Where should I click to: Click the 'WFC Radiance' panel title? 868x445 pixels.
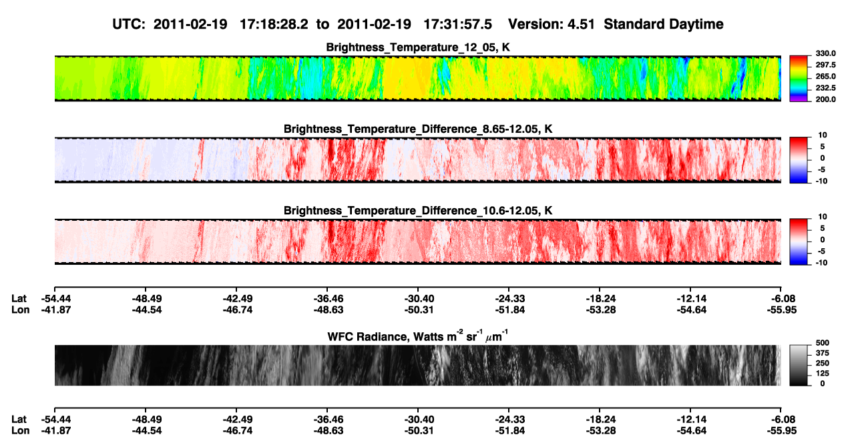pyautogui.click(x=418, y=336)
